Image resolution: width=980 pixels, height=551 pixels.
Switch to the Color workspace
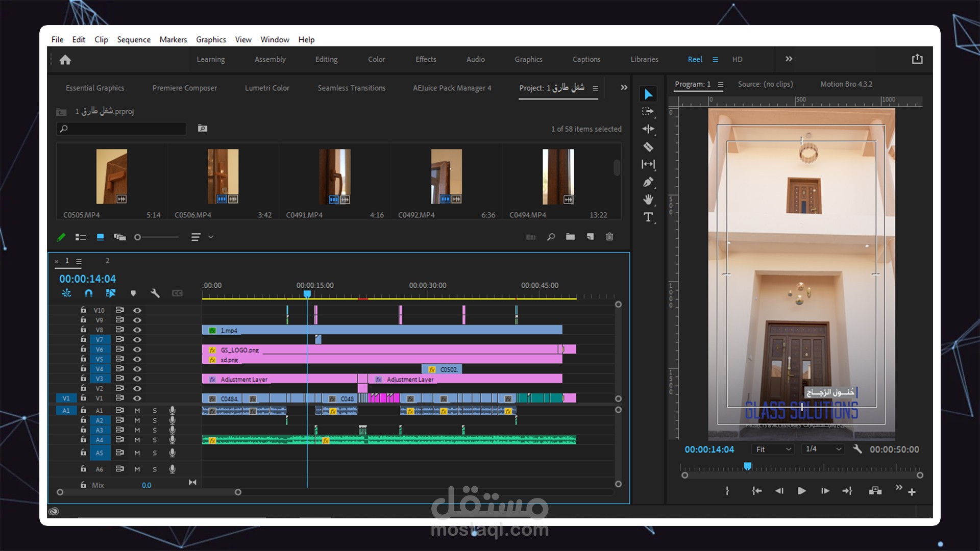(x=376, y=60)
